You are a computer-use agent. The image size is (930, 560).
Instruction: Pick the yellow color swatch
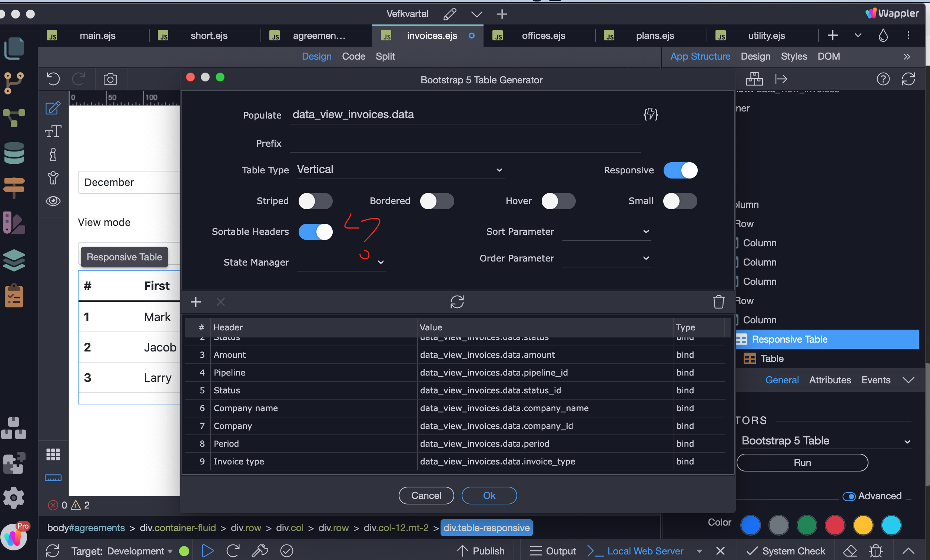click(863, 525)
